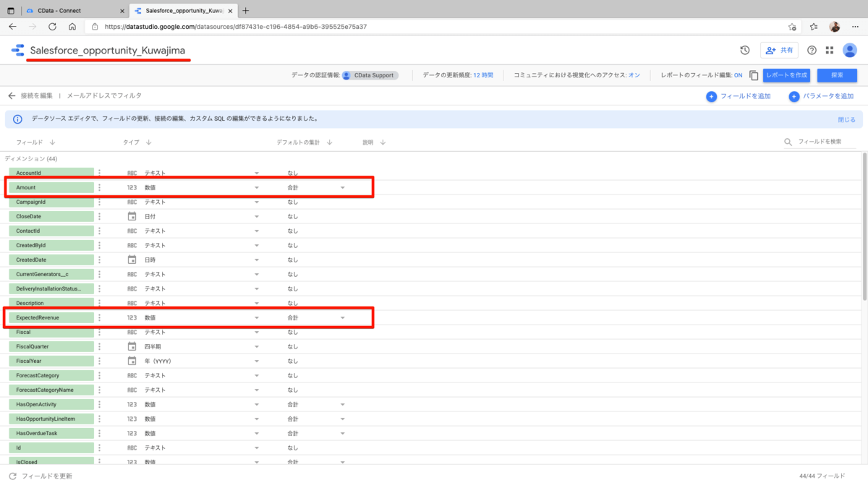Open three-dot menu for Id field

(100, 448)
